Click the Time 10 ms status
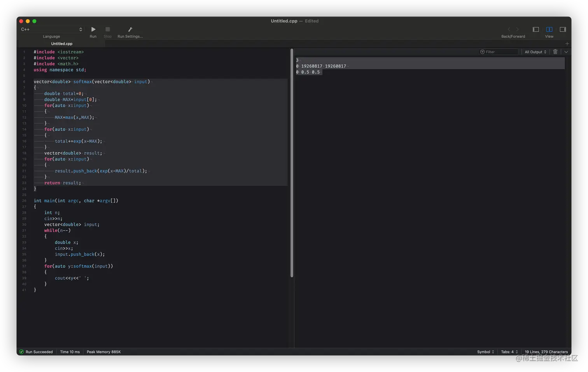This screenshot has height=372, width=588. (x=70, y=352)
